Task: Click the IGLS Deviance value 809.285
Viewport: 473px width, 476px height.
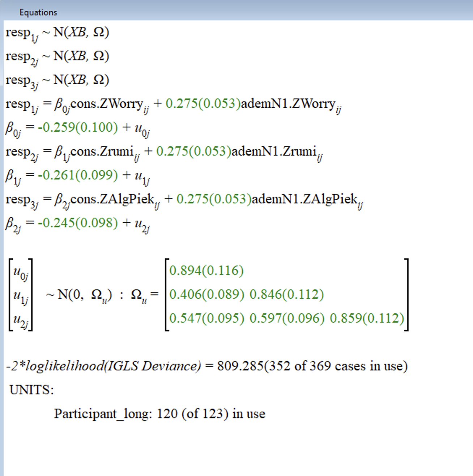Action: [240, 366]
